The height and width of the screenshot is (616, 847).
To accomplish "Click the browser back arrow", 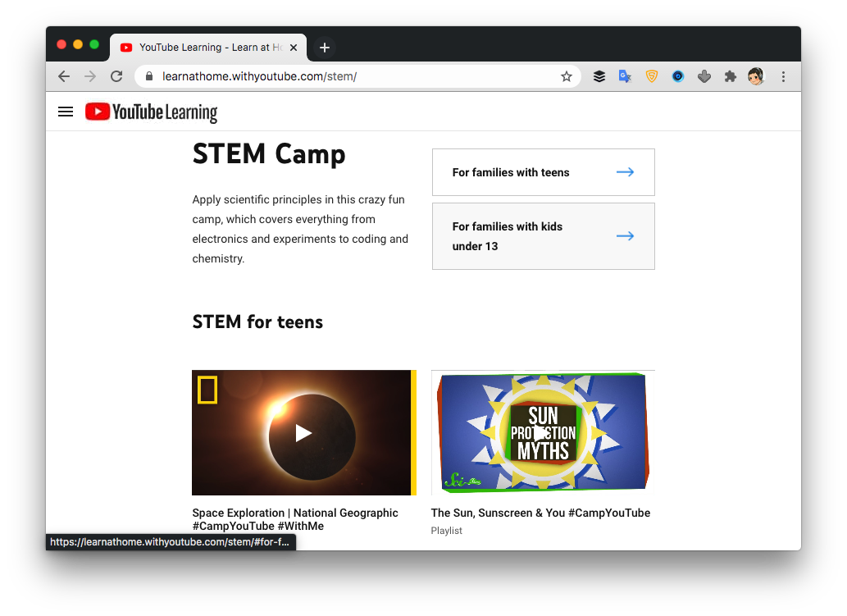I will click(64, 77).
